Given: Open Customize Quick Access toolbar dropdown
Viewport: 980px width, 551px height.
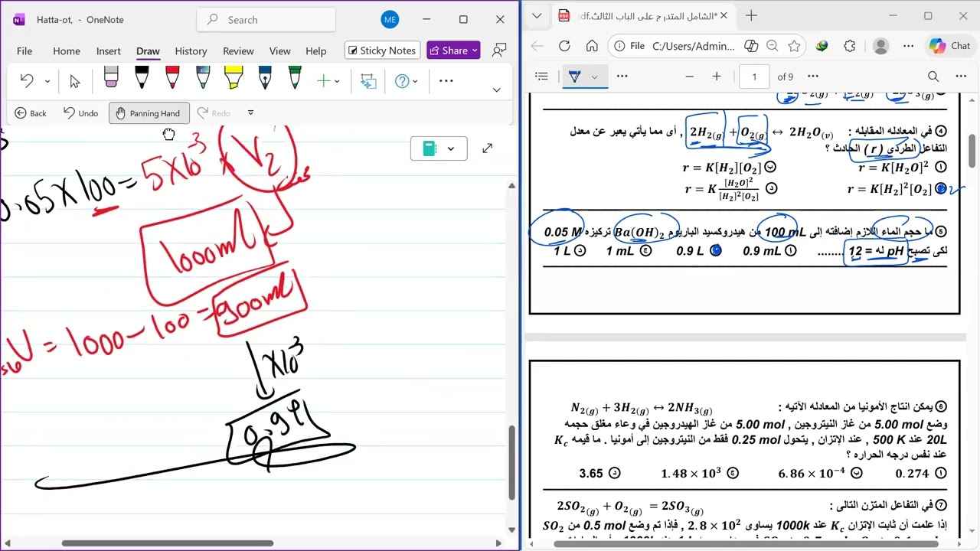Looking at the screenshot, I should [250, 112].
